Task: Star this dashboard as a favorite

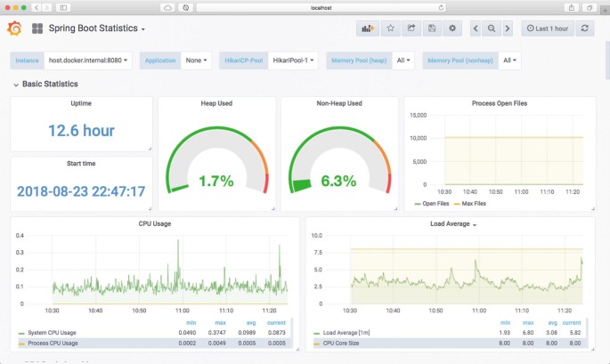Action: [x=391, y=28]
